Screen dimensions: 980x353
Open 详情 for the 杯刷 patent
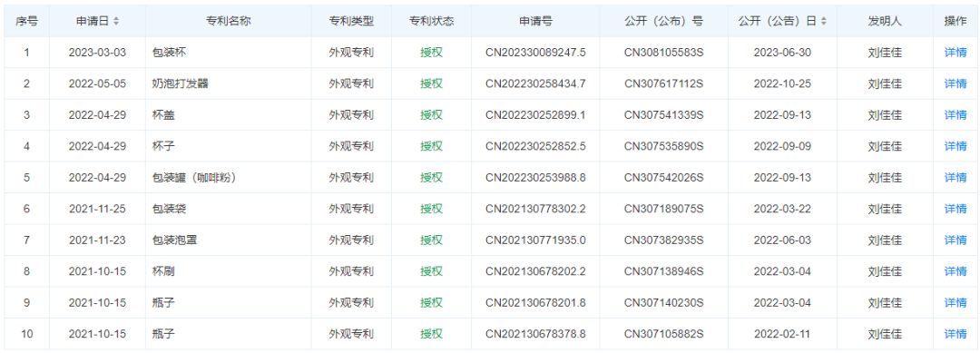pos(955,271)
